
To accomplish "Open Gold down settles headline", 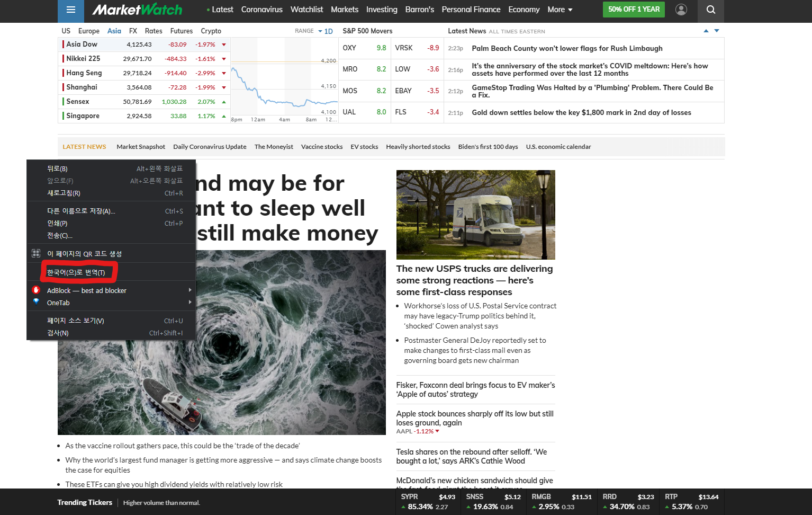I will (581, 112).
